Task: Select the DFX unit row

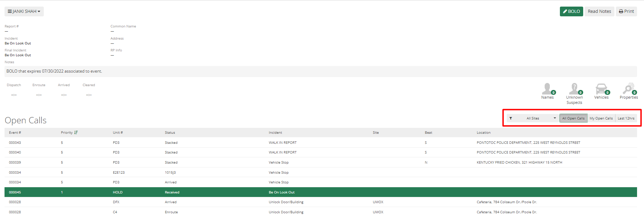Action: click(321, 202)
